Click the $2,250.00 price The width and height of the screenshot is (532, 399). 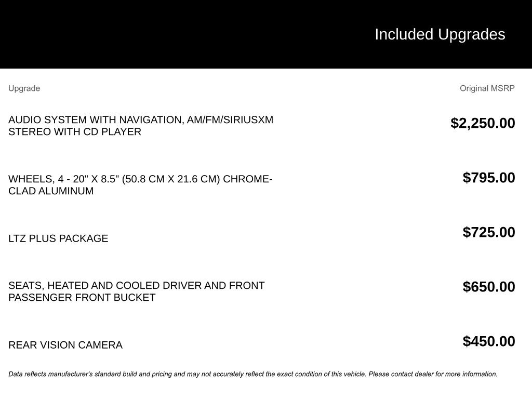(x=483, y=123)
